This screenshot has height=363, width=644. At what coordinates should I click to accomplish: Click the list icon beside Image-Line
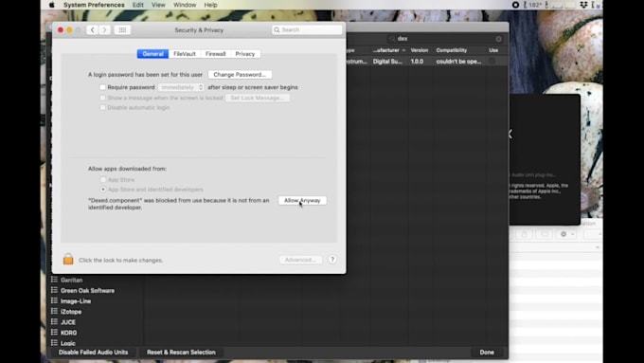tap(54, 301)
